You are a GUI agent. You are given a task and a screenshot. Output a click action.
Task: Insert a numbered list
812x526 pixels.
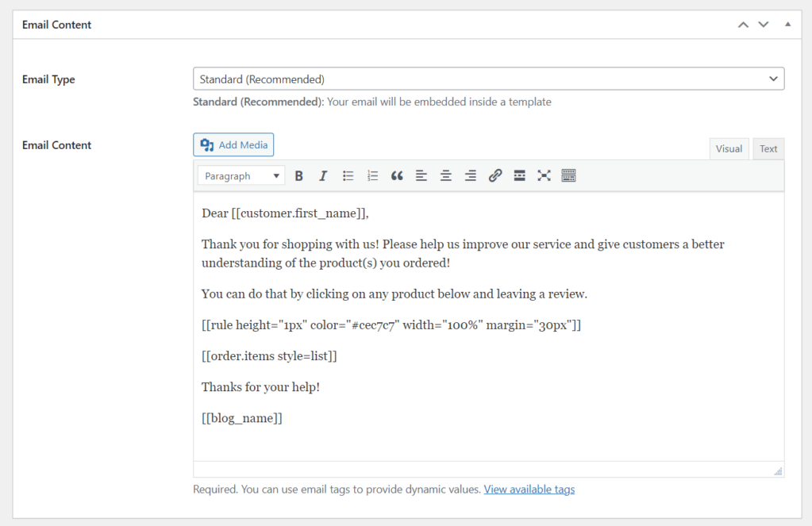(x=372, y=175)
